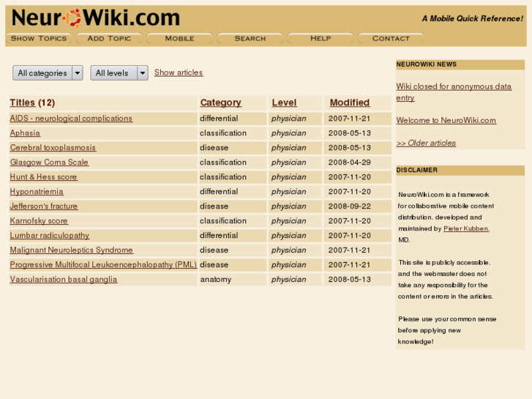The height and width of the screenshot is (399, 532).
Task: Click 'anatomy' category in Vascularisation row
Action: pos(216,279)
